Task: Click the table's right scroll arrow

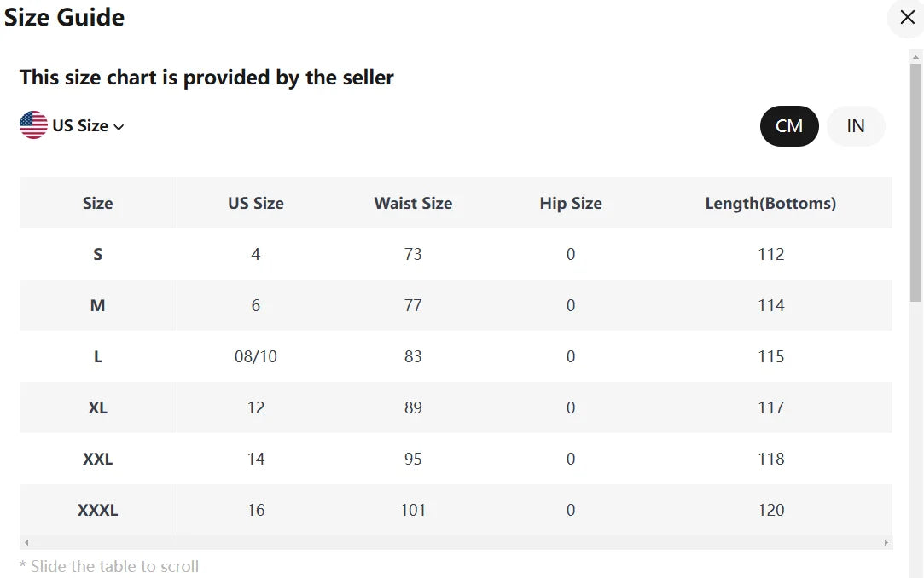Action: click(x=886, y=543)
